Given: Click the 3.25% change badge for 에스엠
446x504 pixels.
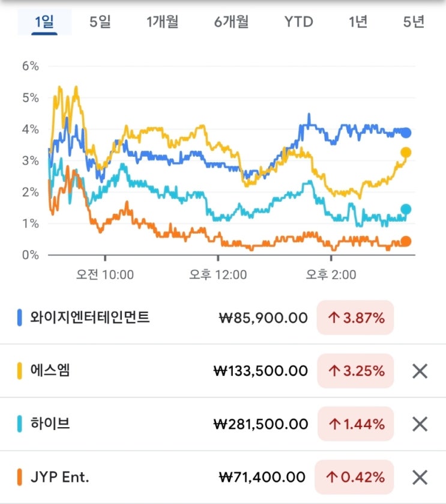Looking at the screenshot, I should pyautogui.click(x=355, y=371).
